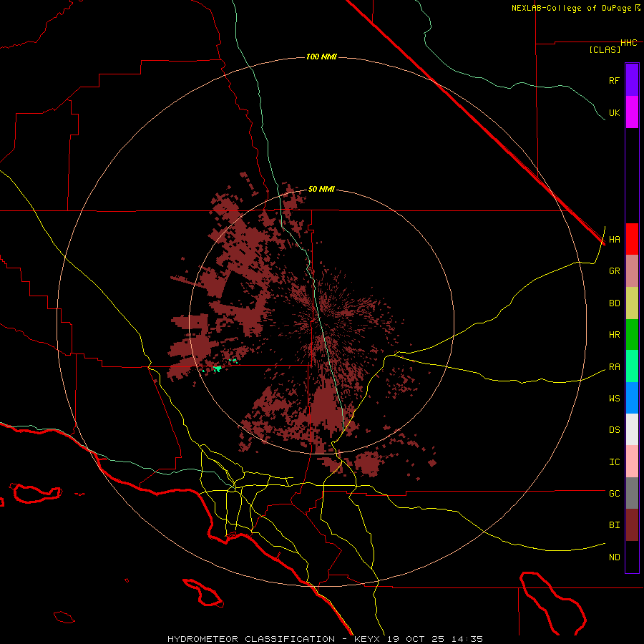This screenshot has width=644, height=644.
Task: Click the RA legend label
Action: pos(614,367)
